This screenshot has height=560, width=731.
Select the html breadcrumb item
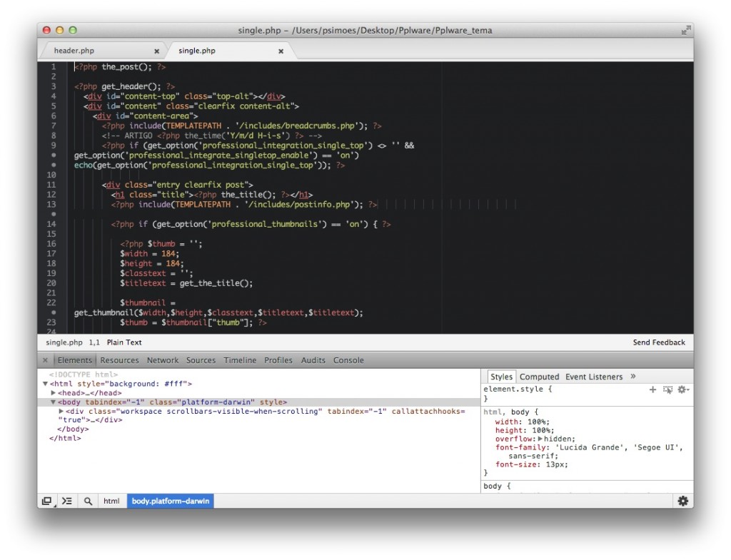[x=111, y=501]
